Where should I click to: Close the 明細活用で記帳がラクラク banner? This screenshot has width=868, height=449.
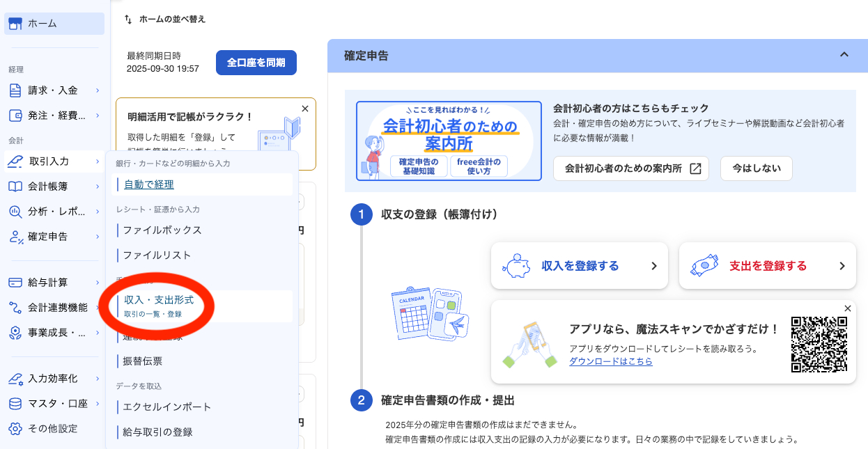(x=304, y=109)
